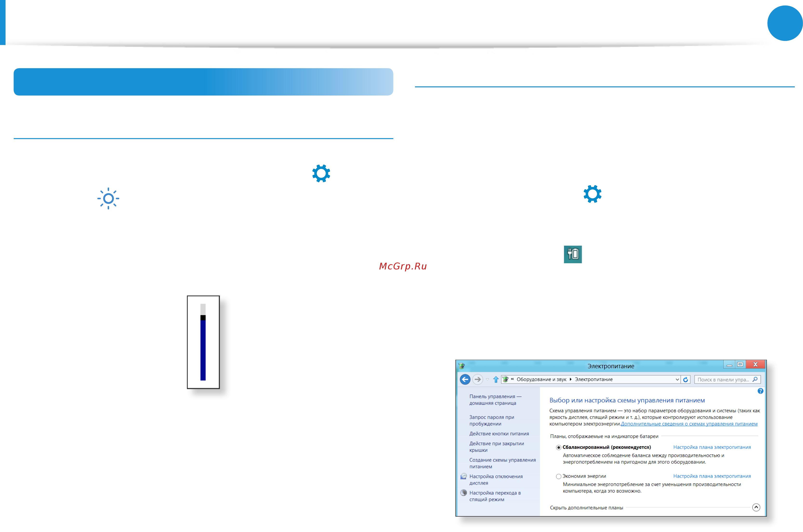The width and height of the screenshot is (803, 532).
Task: Open Настройка плана электропитания for Экономия энергии
Action: tap(712, 476)
